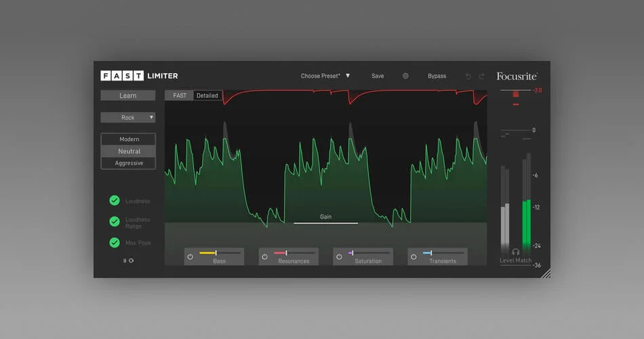644x339 pixels.
Task: Click the -2.0 ceiling value
Action: click(537, 90)
